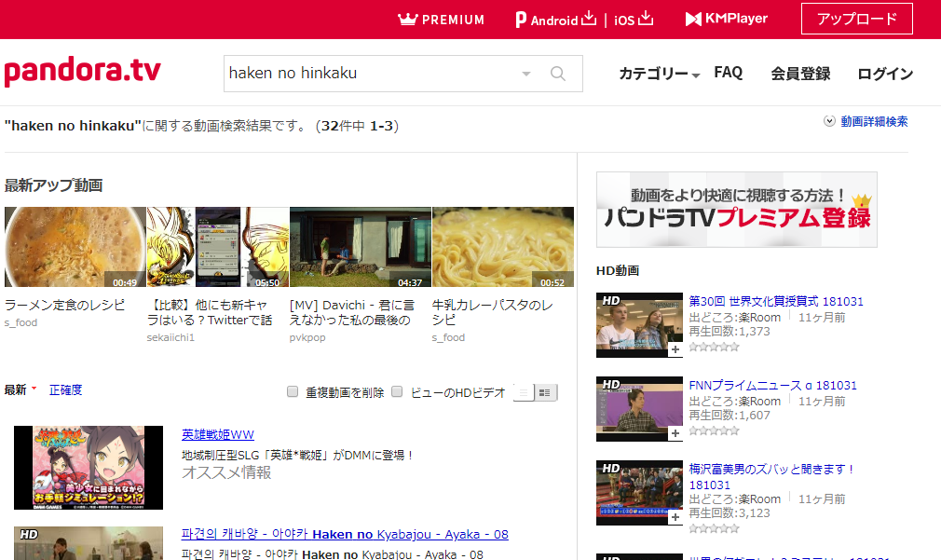Click the search magnifier icon

(558, 74)
